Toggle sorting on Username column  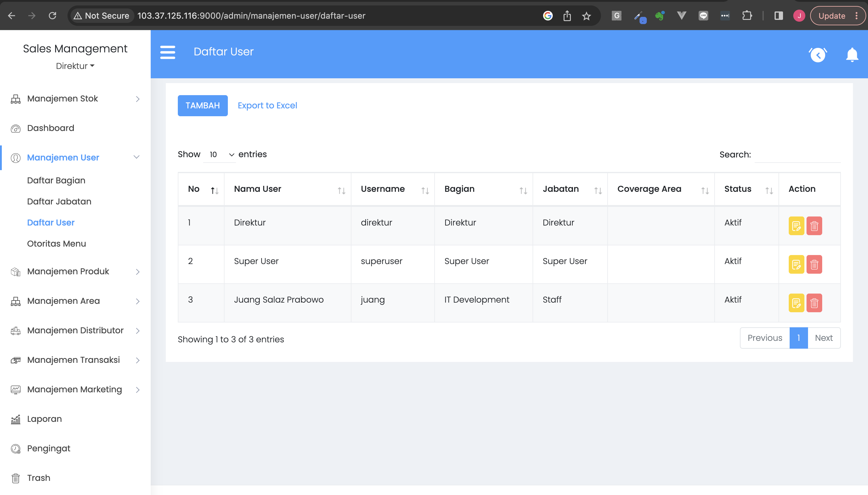click(425, 190)
